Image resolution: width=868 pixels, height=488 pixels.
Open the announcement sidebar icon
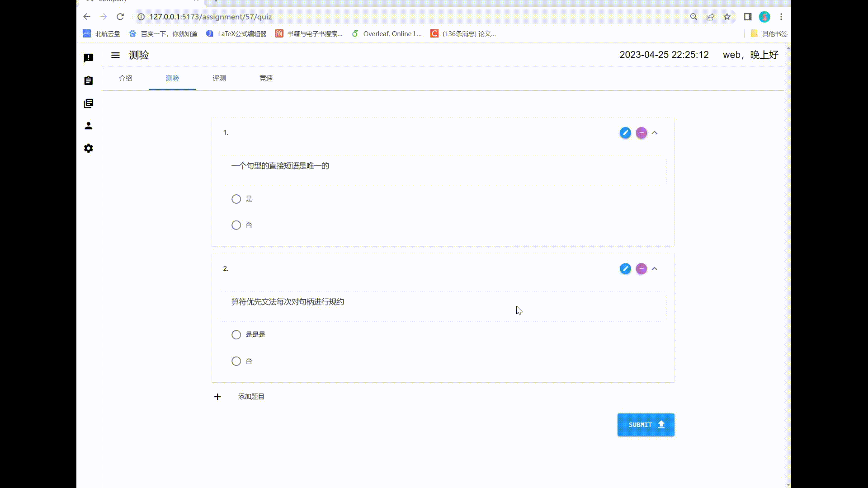(89, 58)
